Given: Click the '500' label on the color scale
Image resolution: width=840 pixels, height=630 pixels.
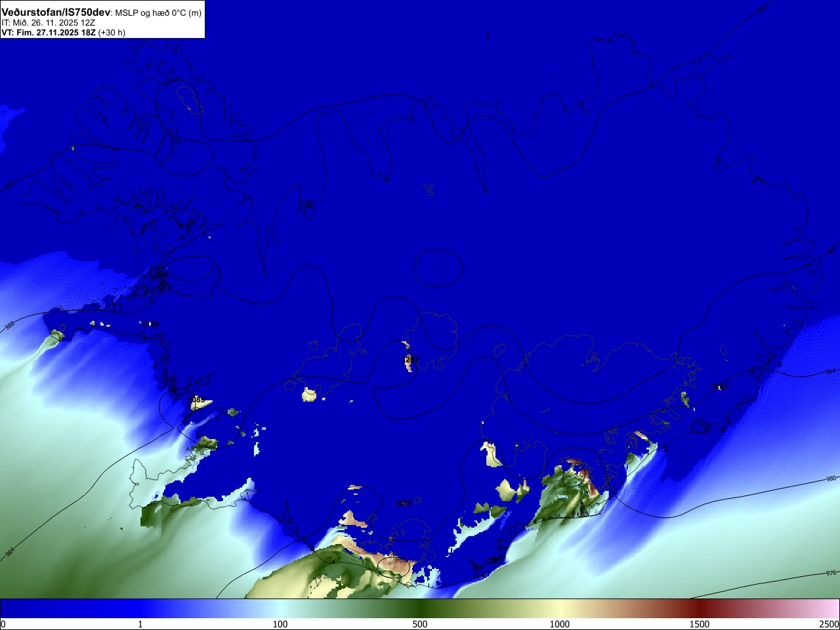Looking at the screenshot, I should click(420, 624).
